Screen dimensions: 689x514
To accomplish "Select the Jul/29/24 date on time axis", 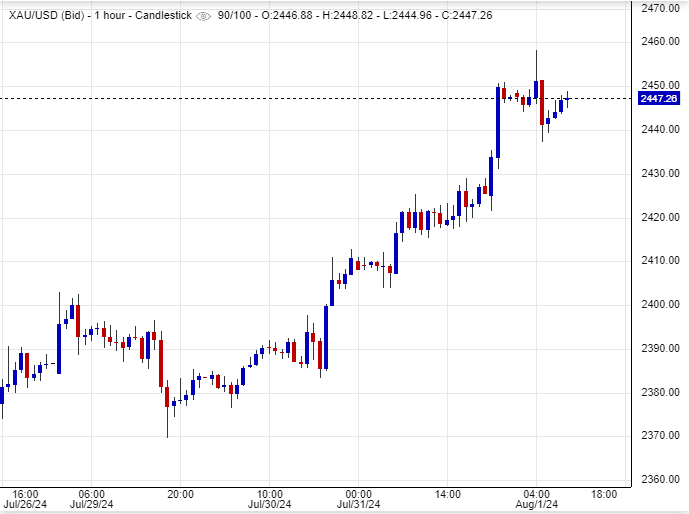I will coord(91,506).
